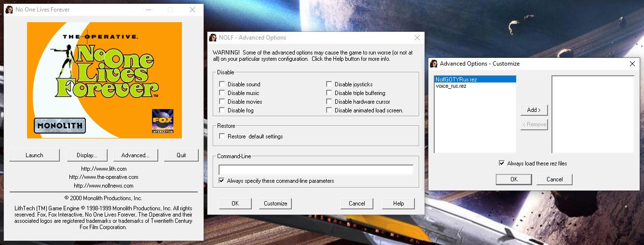The height and width of the screenshot is (245, 644).
Task: Open the Display settings button
Action: 87,155
